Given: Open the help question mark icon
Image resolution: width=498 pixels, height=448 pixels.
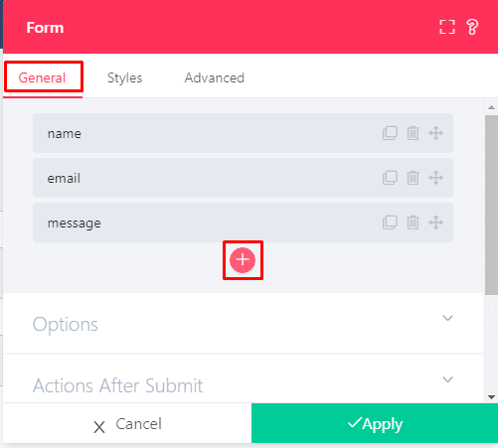Looking at the screenshot, I should (472, 27).
